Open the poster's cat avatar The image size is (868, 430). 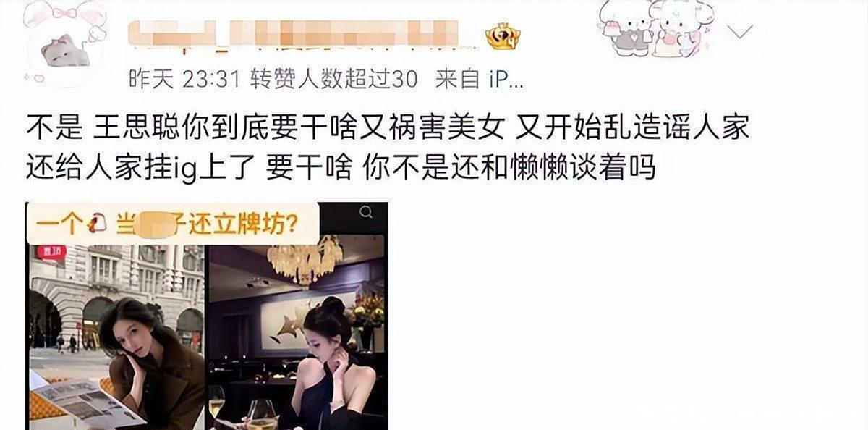66,52
